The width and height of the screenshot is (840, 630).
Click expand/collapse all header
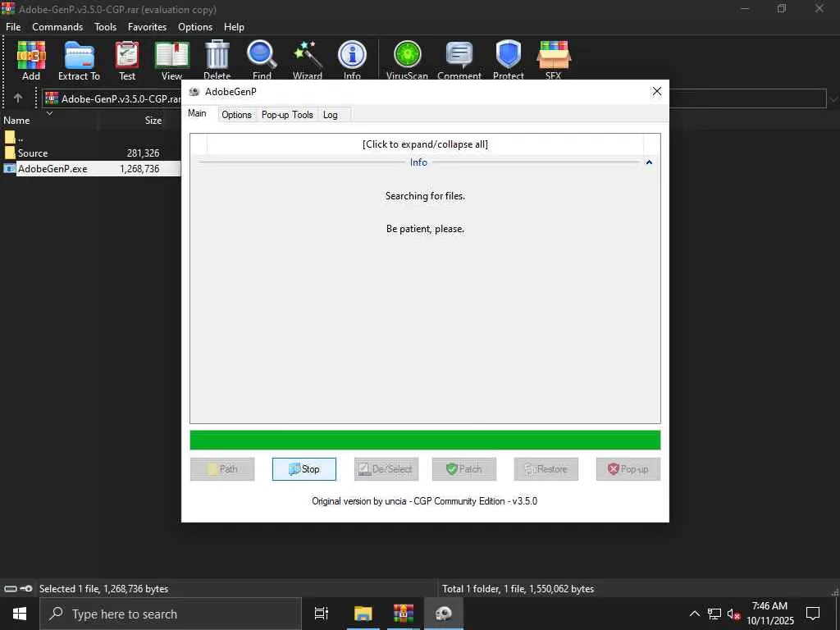tap(425, 144)
